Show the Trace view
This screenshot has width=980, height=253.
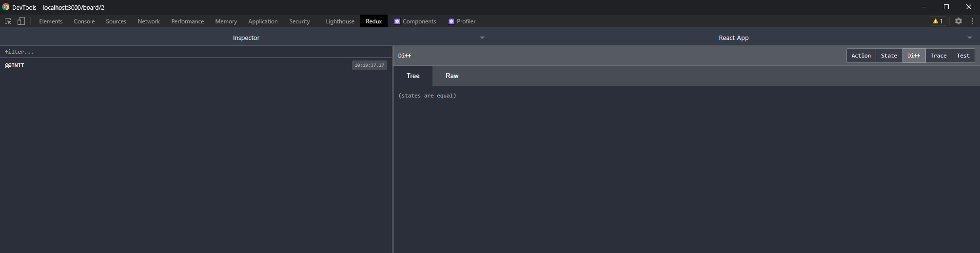pos(939,56)
